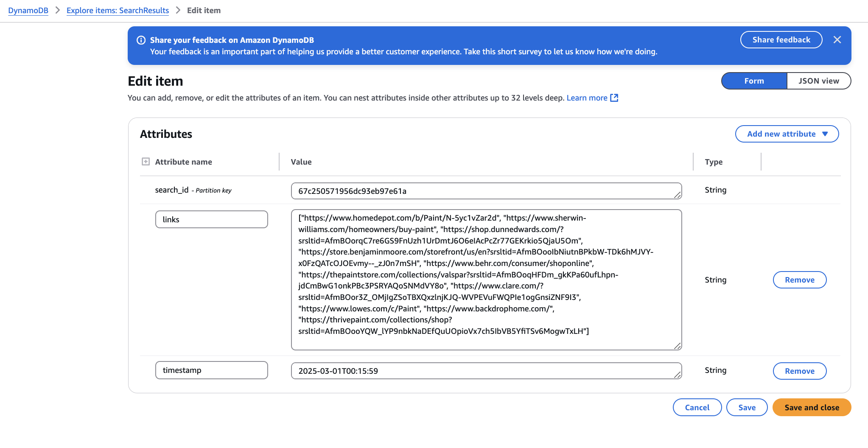The image size is (868, 448).
Task: Click the info icon in feedback banner
Action: coord(141,40)
